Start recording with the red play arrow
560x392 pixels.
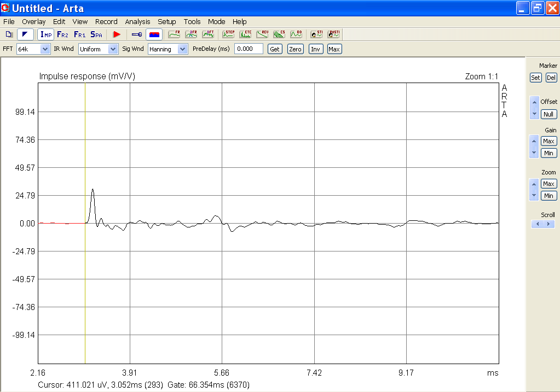pyautogui.click(x=117, y=34)
